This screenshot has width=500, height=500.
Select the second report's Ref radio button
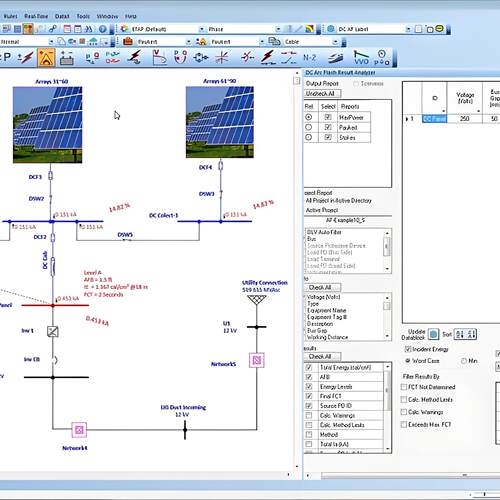pyautogui.click(x=309, y=127)
